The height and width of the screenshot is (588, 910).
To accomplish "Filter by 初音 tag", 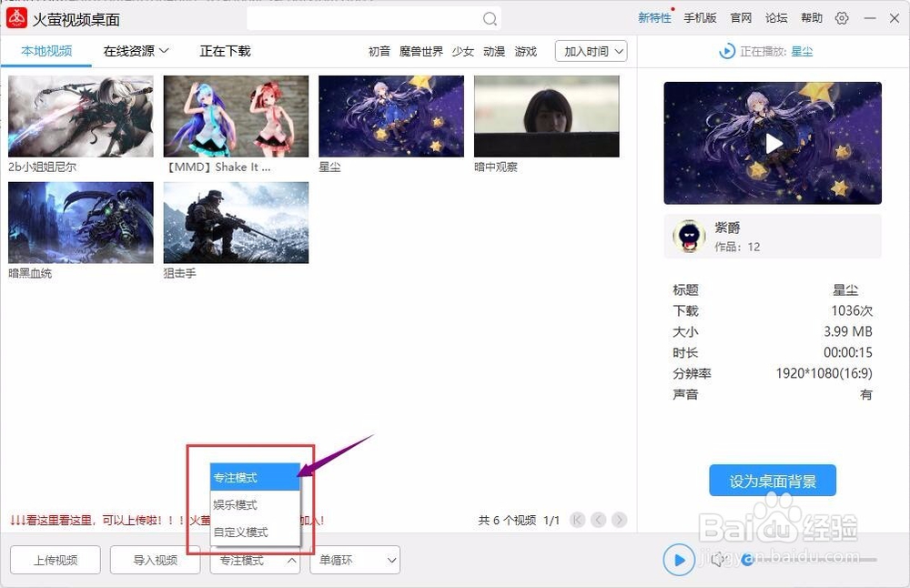I will coord(379,52).
